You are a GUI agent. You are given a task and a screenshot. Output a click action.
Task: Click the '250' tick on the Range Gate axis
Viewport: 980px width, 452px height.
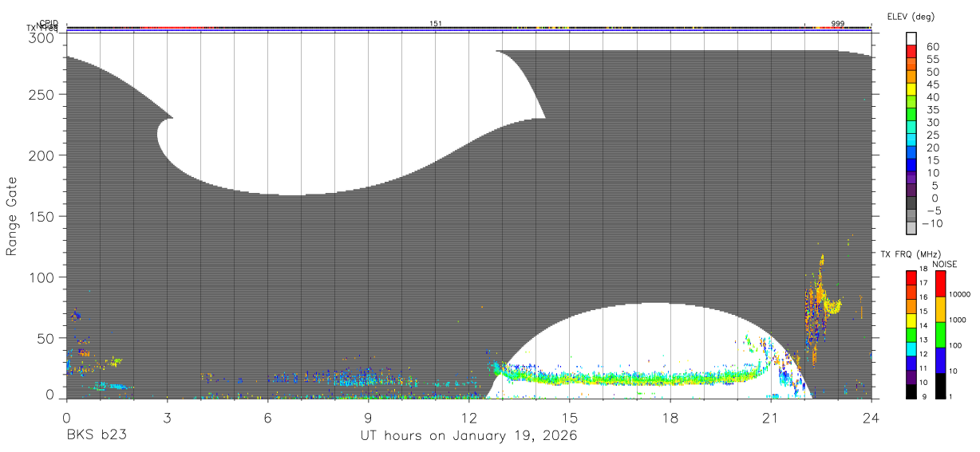(x=41, y=94)
